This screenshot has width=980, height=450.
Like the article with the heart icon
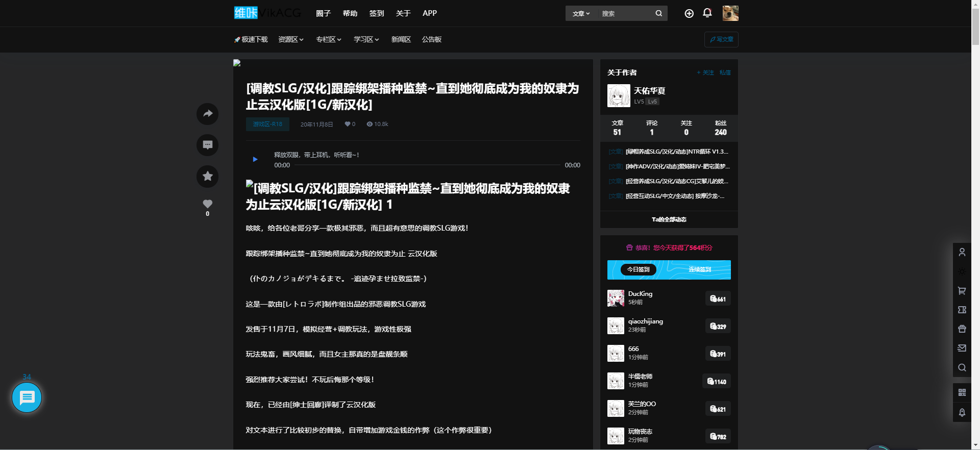(207, 204)
